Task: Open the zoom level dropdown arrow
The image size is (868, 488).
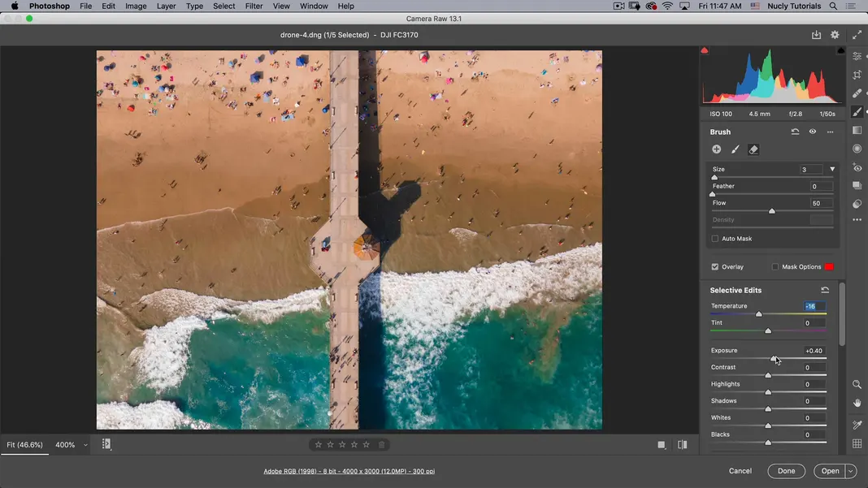Action: tap(85, 445)
